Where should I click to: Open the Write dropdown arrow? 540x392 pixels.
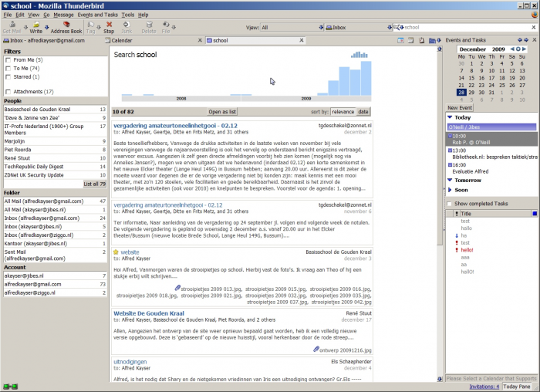click(46, 27)
